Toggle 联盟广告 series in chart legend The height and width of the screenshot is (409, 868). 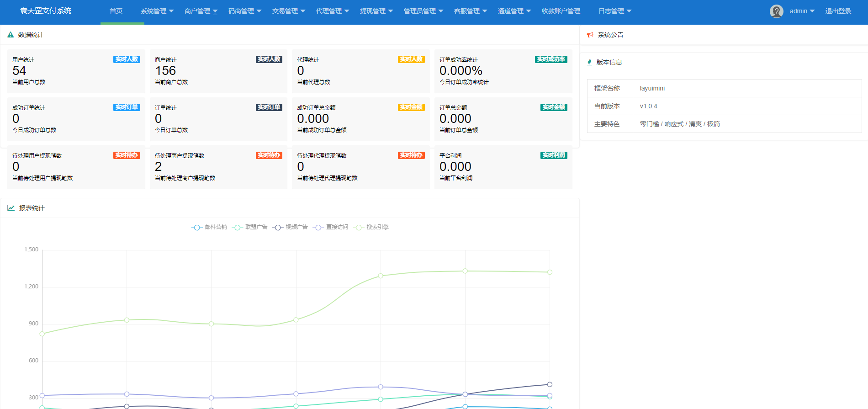[250, 227]
